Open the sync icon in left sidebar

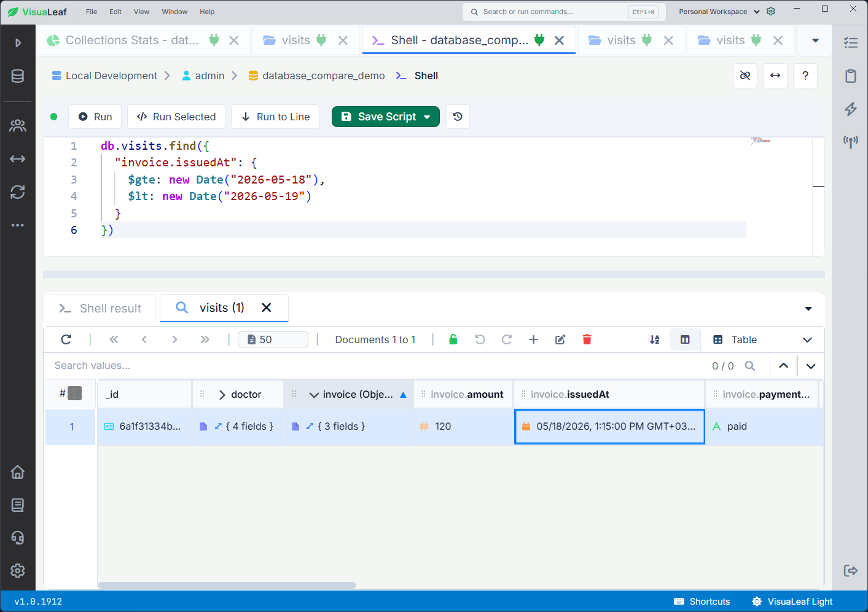[18, 192]
